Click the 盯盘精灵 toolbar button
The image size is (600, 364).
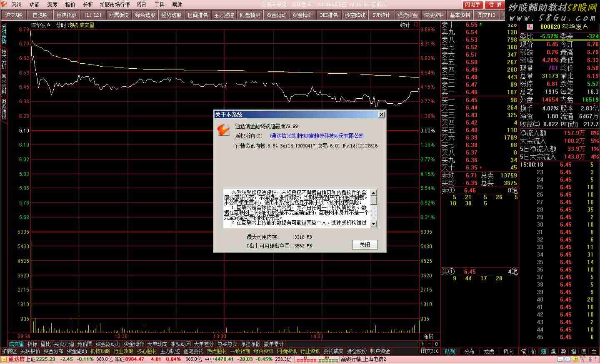[x=250, y=15]
